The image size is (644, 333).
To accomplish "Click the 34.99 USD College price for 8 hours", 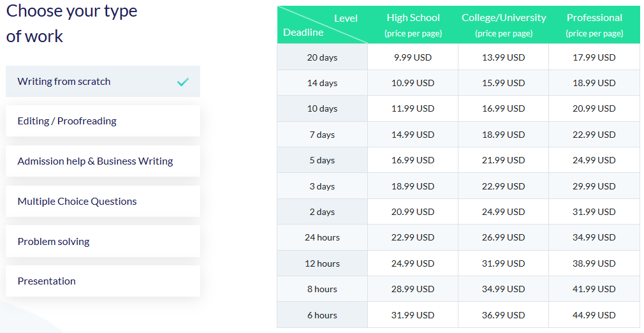I will pyautogui.click(x=504, y=289).
